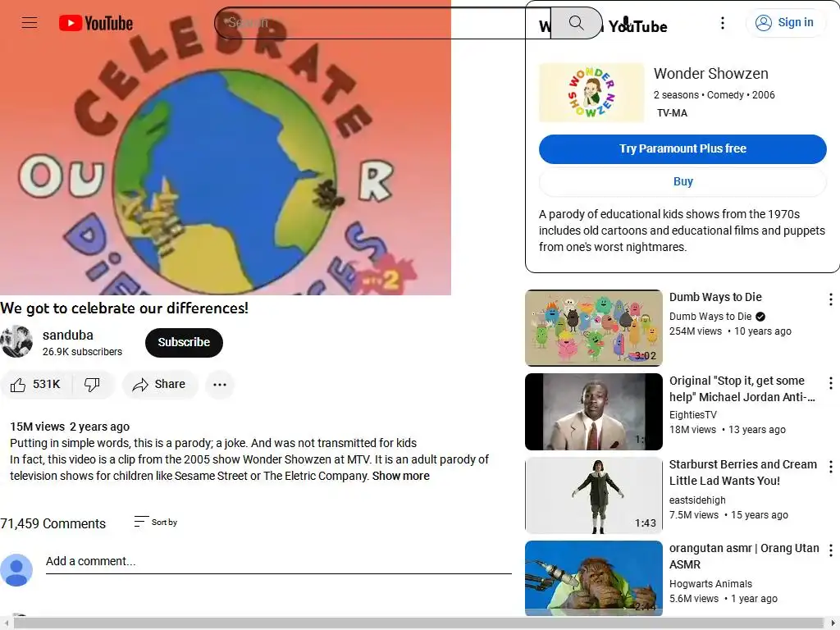Open options menu for Dumb Ways to Die

830,299
